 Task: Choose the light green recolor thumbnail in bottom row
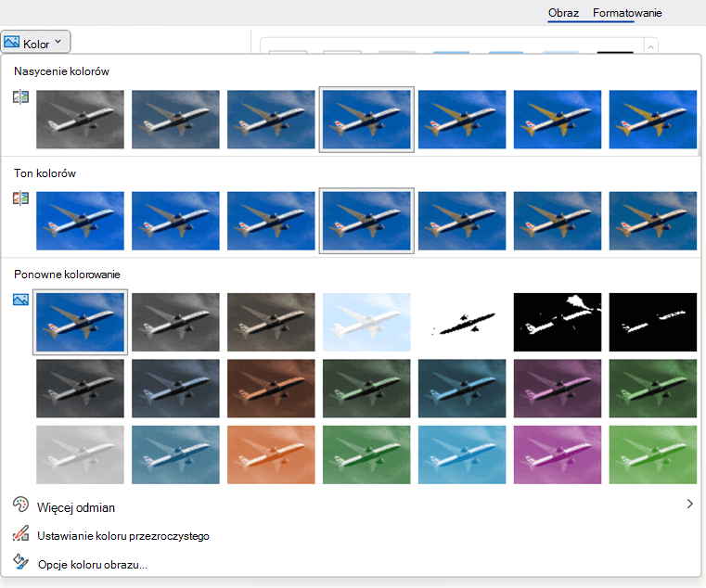pyautogui.click(x=366, y=454)
